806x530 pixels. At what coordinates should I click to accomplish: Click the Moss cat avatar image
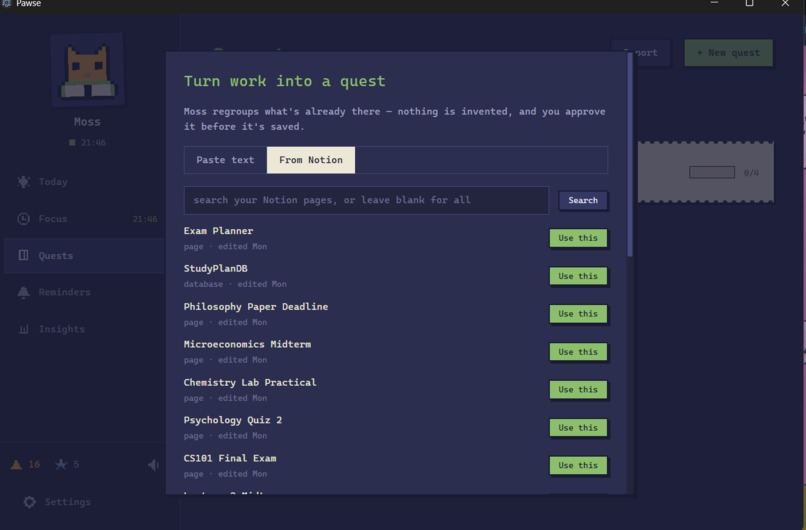tap(88, 69)
